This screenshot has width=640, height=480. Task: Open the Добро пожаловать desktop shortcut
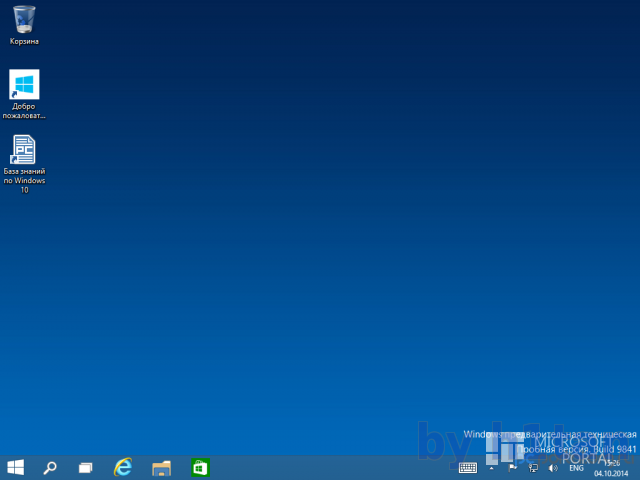tap(24, 94)
